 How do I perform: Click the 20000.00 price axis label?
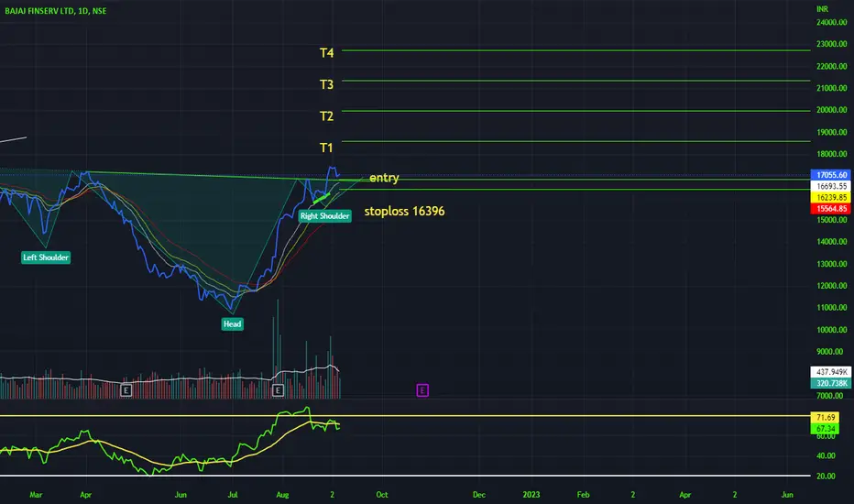[x=832, y=110]
